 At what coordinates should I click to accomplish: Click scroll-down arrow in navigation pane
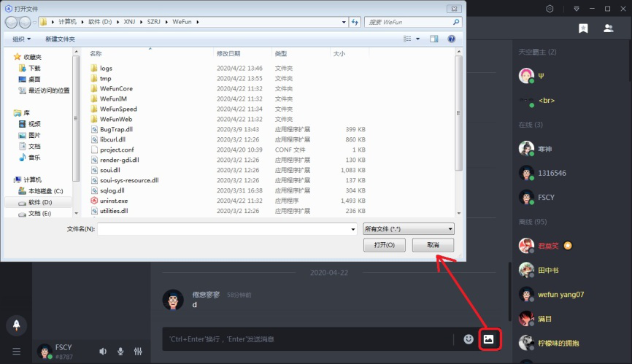[x=77, y=213]
